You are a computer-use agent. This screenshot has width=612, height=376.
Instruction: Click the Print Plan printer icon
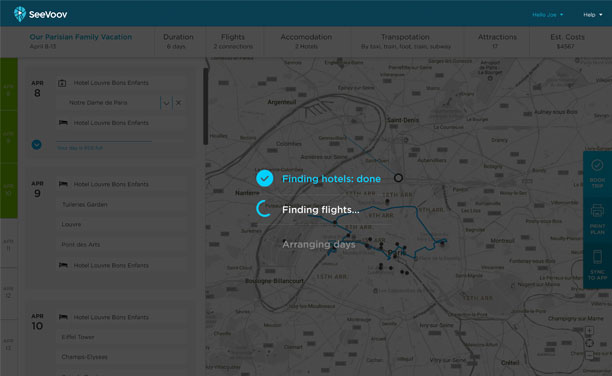point(597,210)
